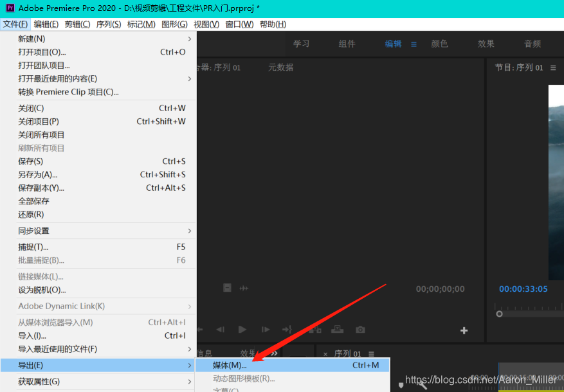This screenshot has width=564, height=392.
Task: Switch to the 组件 workspace tab
Action: [x=347, y=44]
